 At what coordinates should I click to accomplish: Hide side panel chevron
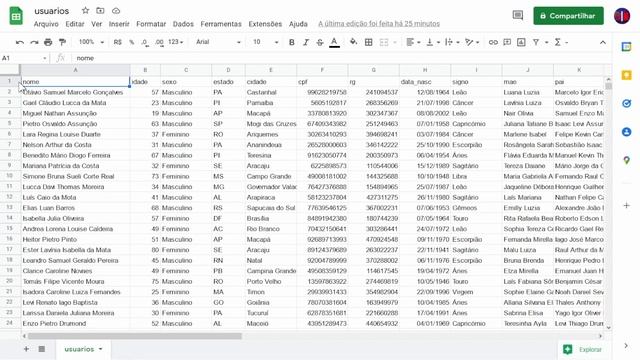(626, 346)
